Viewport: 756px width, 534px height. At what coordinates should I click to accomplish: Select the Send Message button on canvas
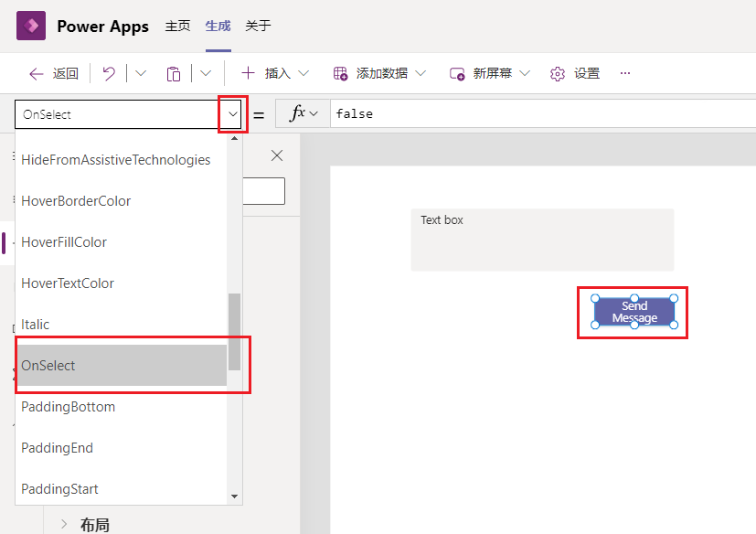[x=634, y=312]
